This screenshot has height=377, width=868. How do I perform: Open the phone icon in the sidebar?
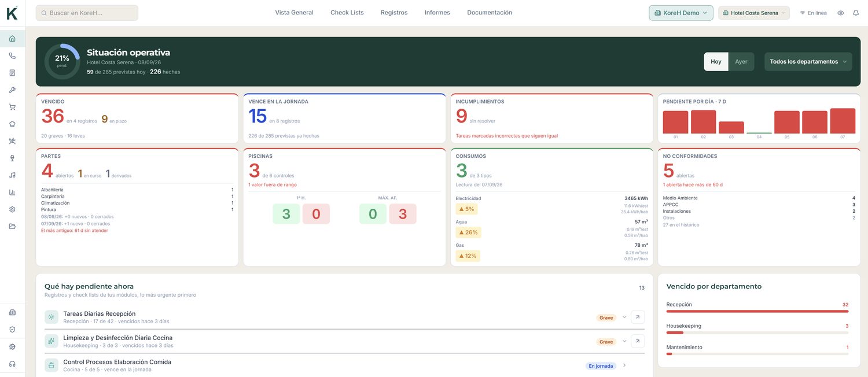(x=12, y=56)
